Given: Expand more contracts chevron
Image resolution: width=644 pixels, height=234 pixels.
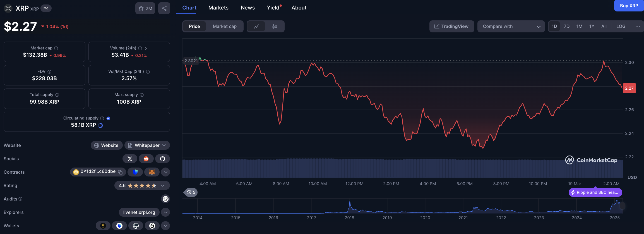Looking at the screenshot, I should pyautogui.click(x=165, y=172).
